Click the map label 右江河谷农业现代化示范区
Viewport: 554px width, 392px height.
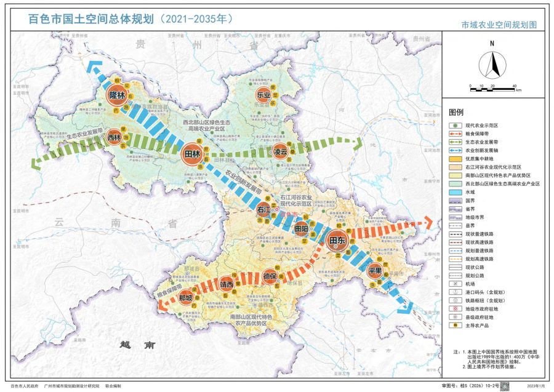[x=296, y=201]
